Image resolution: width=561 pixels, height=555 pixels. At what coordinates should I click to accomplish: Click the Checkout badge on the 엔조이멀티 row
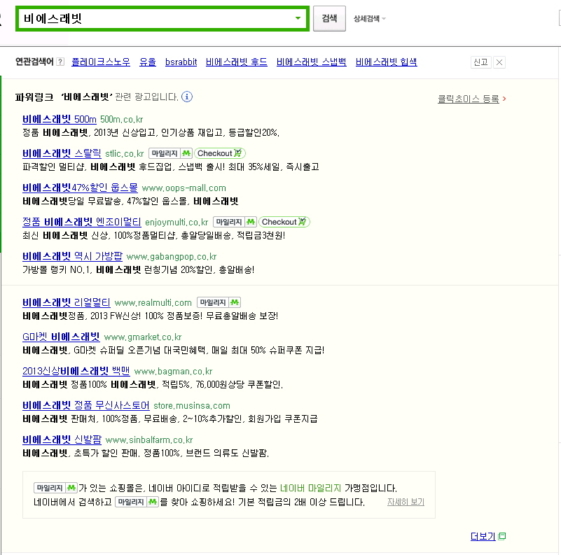284,222
